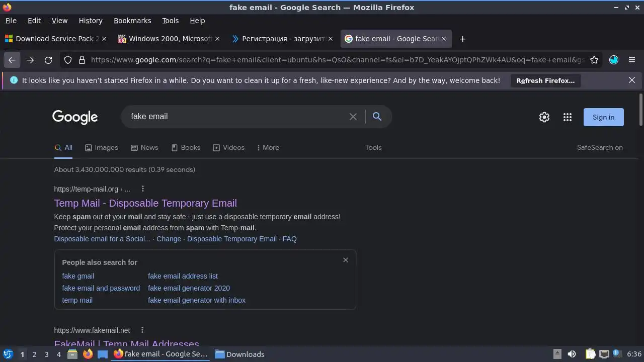
Task: Open Disposable email for a Social sitelink
Action: click(102, 239)
